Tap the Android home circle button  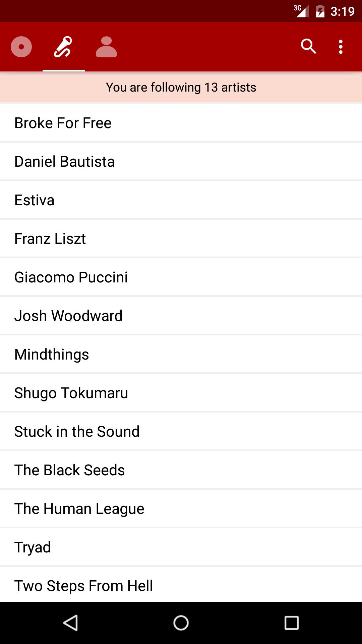point(181,623)
